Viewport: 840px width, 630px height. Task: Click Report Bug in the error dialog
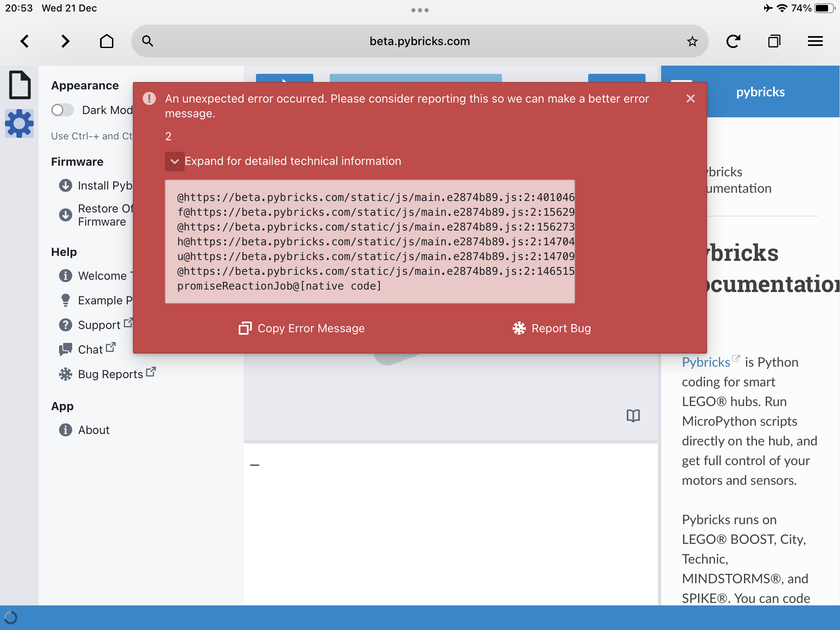[552, 328]
